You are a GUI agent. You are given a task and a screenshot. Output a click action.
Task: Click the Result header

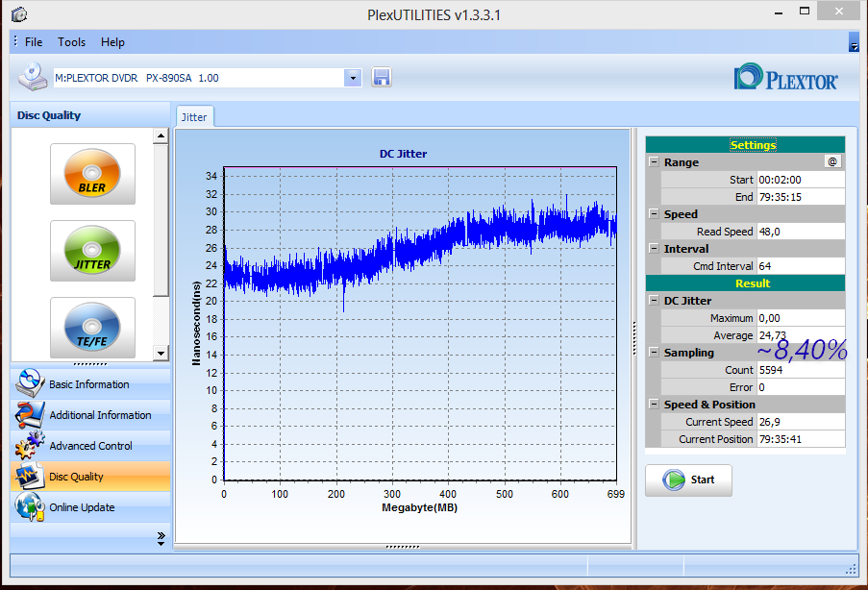point(745,283)
